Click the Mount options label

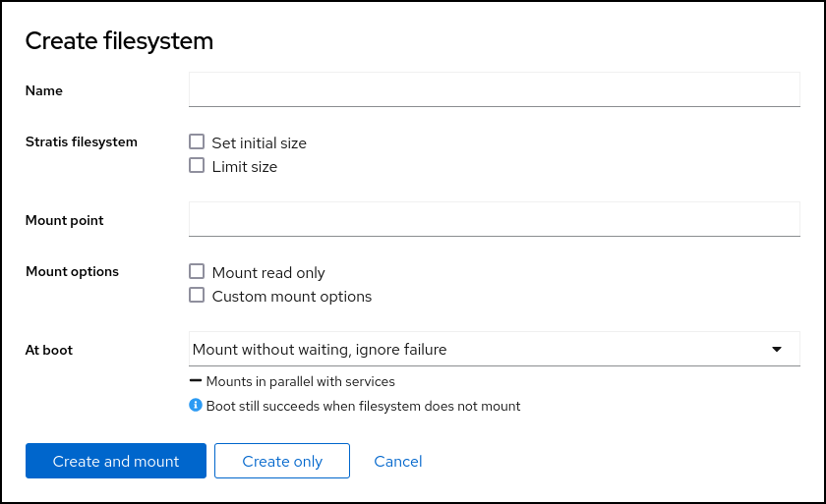(x=72, y=271)
